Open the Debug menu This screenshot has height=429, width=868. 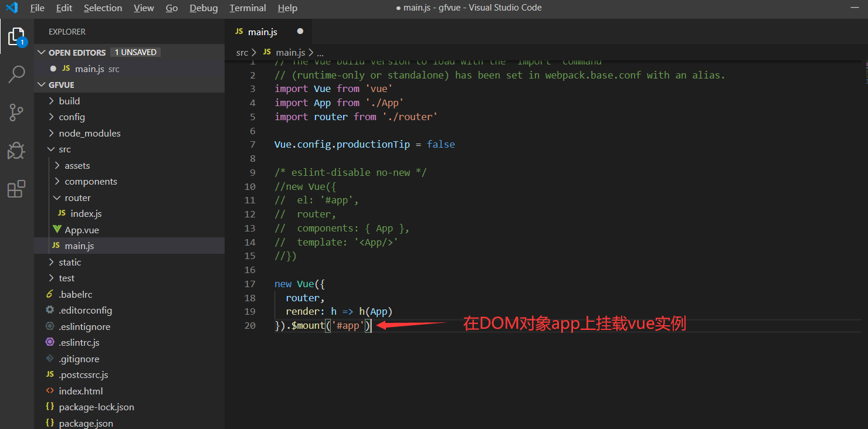[x=204, y=8]
